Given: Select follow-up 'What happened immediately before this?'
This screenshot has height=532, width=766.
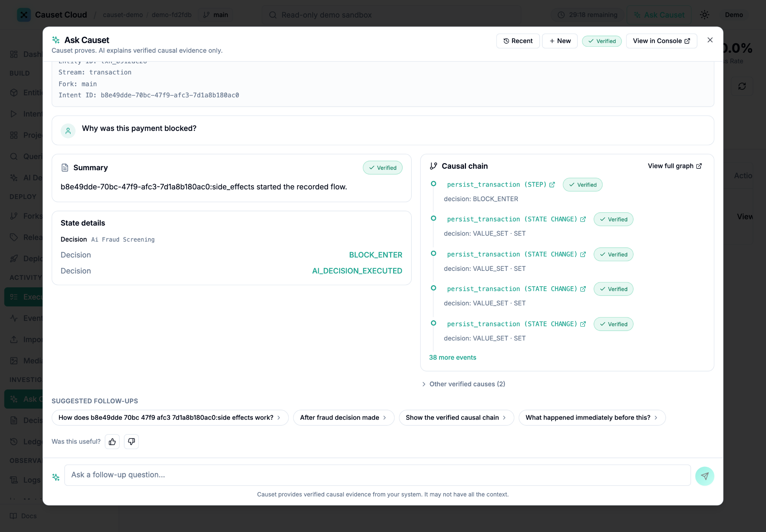Looking at the screenshot, I should (592, 418).
